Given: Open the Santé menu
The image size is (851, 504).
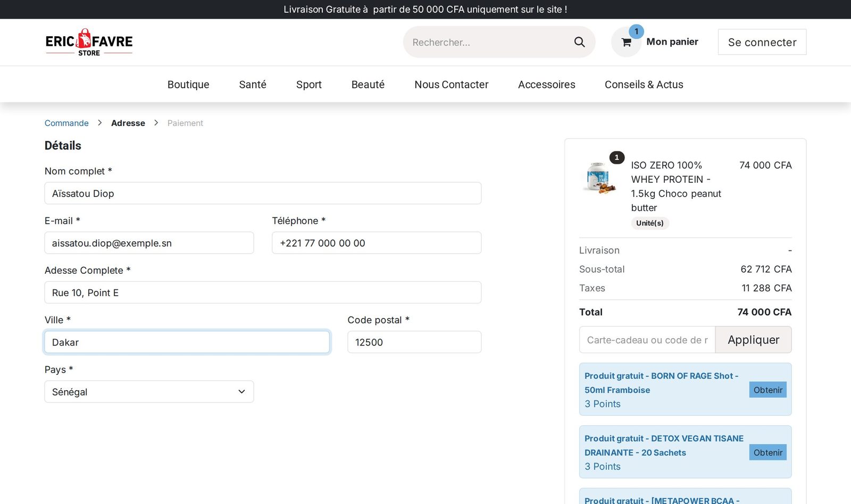Looking at the screenshot, I should (253, 85).
